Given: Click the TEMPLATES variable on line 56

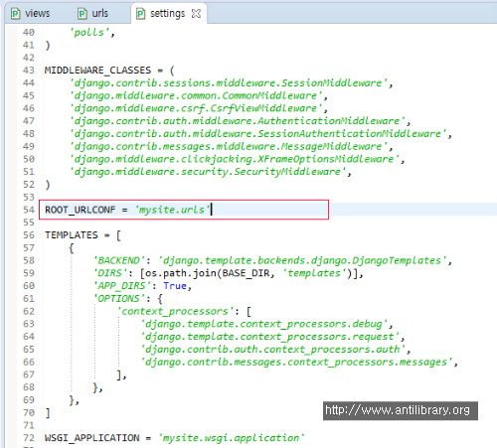Looking at the screenshot, I should coord(72,235).
